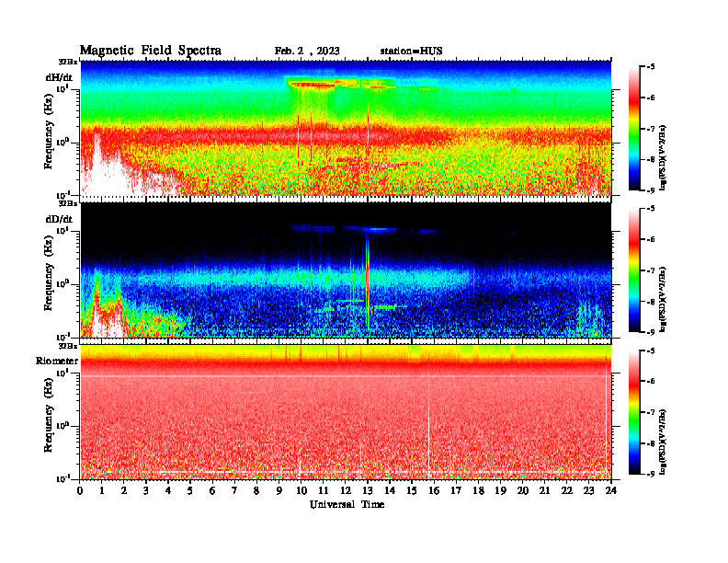
Task: Click the "dH/dt" panel label
Action: 59,77
